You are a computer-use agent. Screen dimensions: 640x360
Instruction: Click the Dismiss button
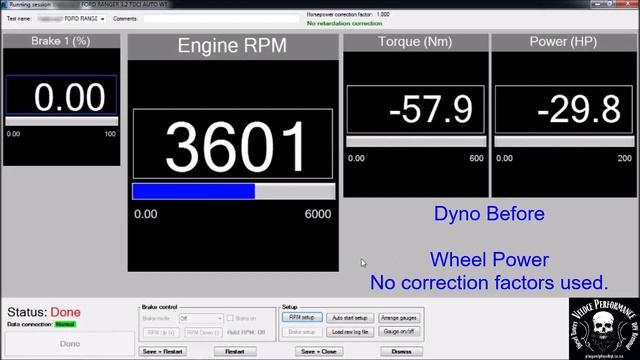[401, 351]
